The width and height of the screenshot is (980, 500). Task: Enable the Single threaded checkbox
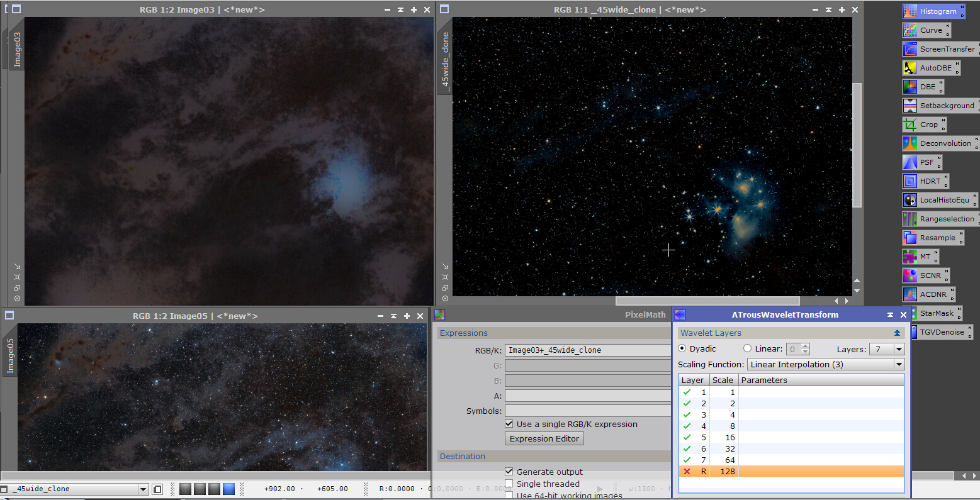pyautogui.click(x=509, y=484)
